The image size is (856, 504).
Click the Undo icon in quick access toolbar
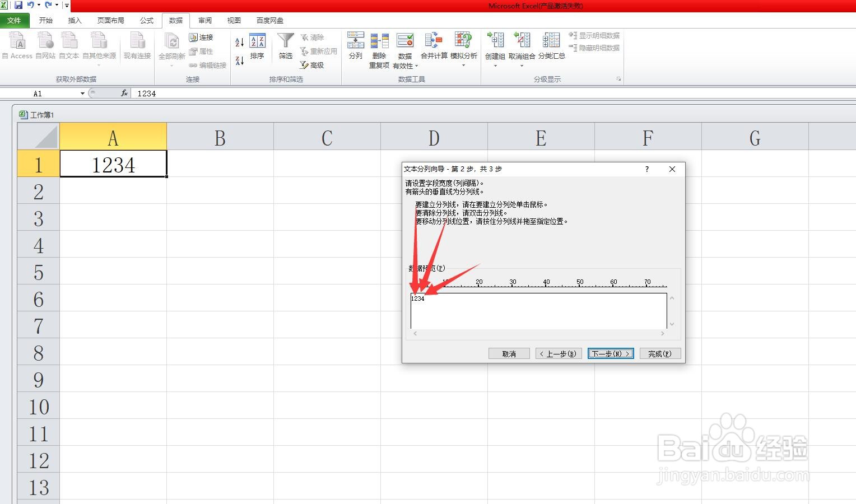tap(31, 5)
